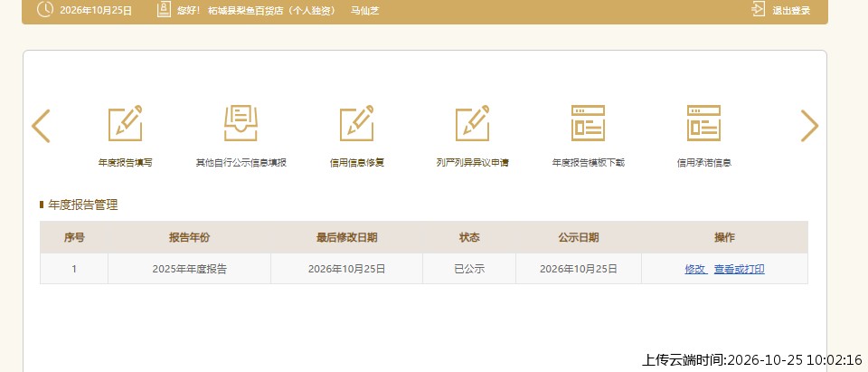Image resolution: width=868 pixels, height=372 pixels.
Task: Click the clock icon beside the date
Action: (45, 9)
